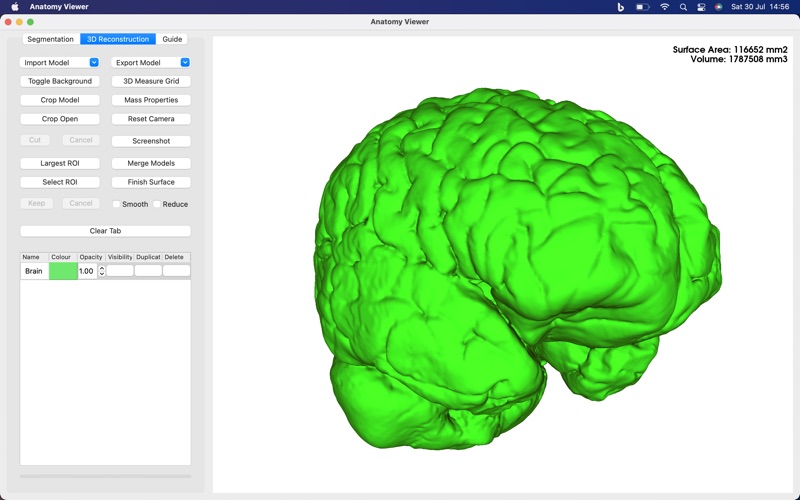The height and width of the screenshot is (500, 800).
Task: Click the Toggle Background button
Action: click(x=60, y=81)
